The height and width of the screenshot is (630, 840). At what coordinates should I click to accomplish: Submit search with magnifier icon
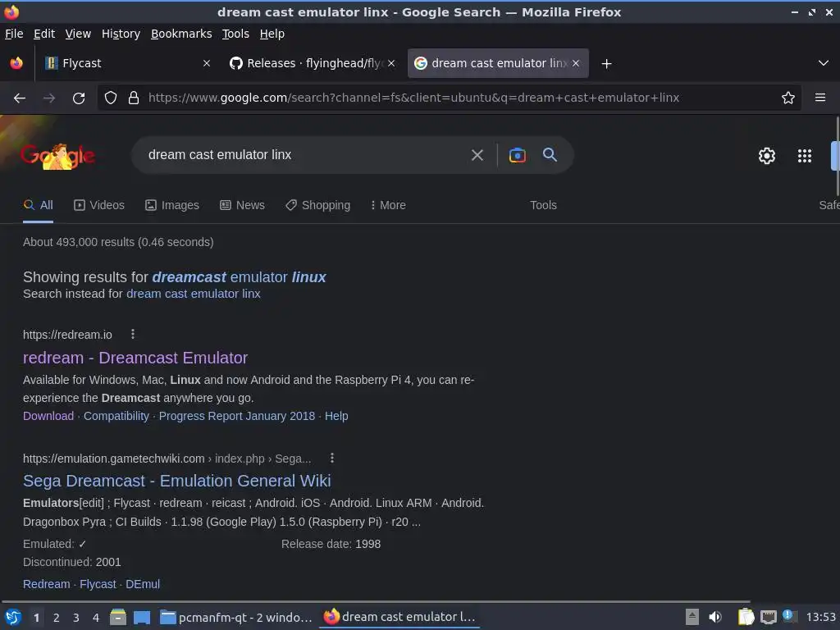(x=550, y=155)
